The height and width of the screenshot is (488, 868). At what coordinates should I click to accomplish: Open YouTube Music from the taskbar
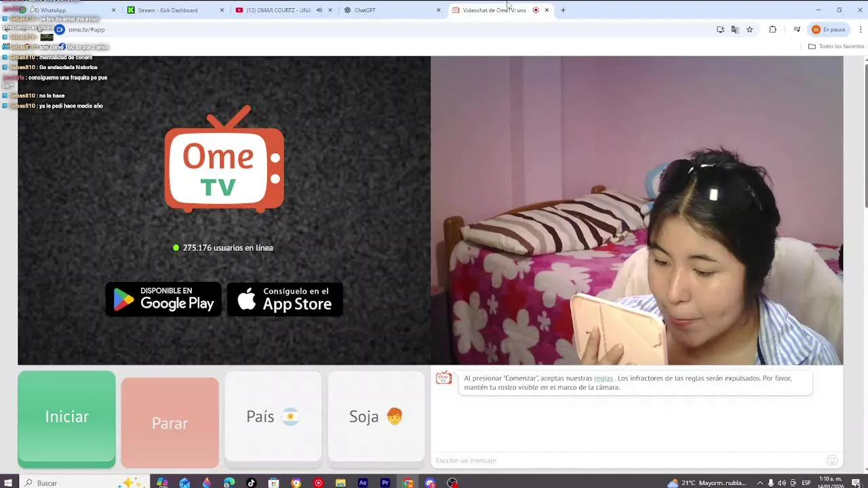coord(319,483)
